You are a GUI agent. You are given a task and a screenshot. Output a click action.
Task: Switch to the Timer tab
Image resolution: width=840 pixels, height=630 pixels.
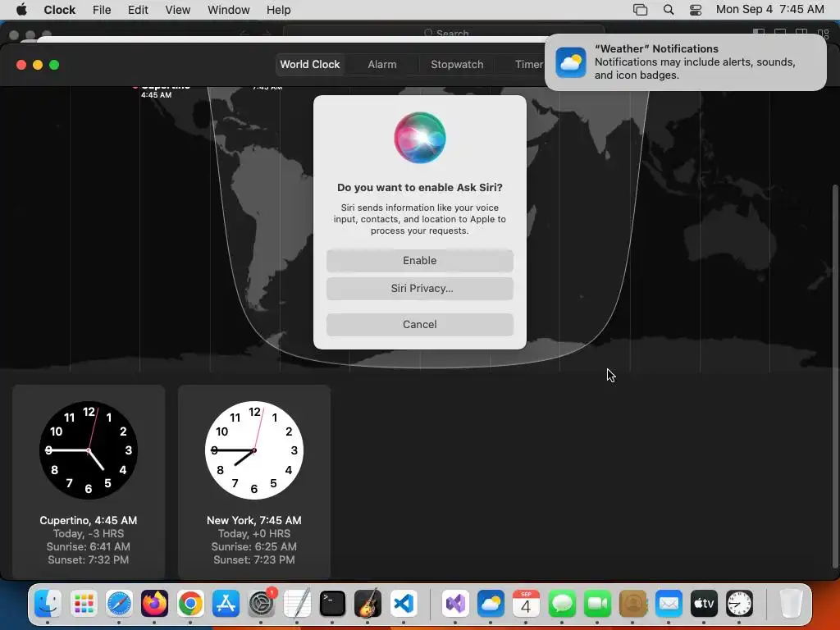coord(529,64)
